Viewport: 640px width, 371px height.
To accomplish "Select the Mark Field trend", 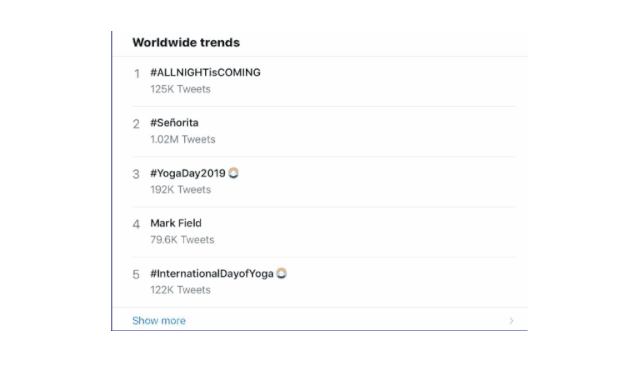I will 176,223.
